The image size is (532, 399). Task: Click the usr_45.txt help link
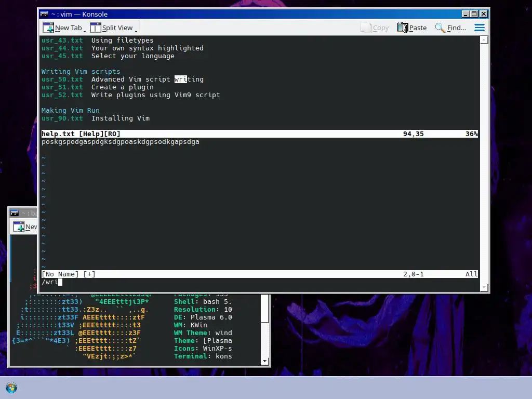62,56
